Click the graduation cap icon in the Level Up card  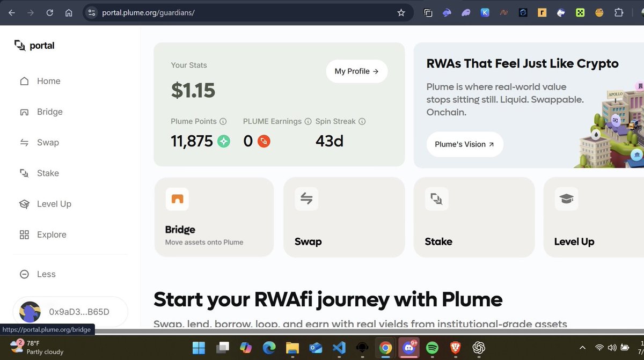[x=566, y=199]
